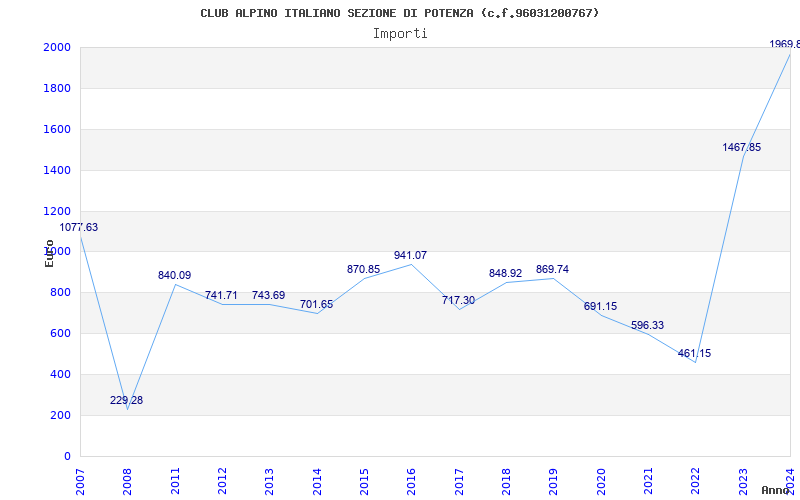This screenshot has width=800, height=500.
Task: Select the 1077.63 data label
Action: (79, 228)
